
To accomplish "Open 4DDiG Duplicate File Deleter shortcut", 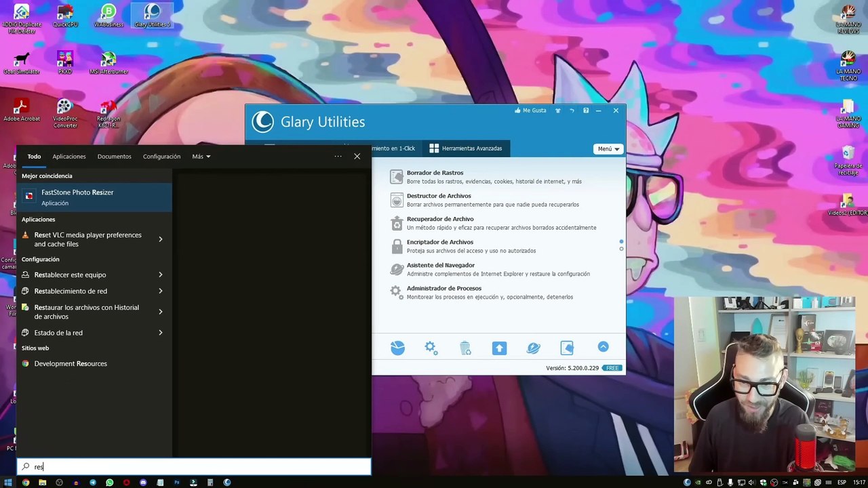I will [22, 19].
